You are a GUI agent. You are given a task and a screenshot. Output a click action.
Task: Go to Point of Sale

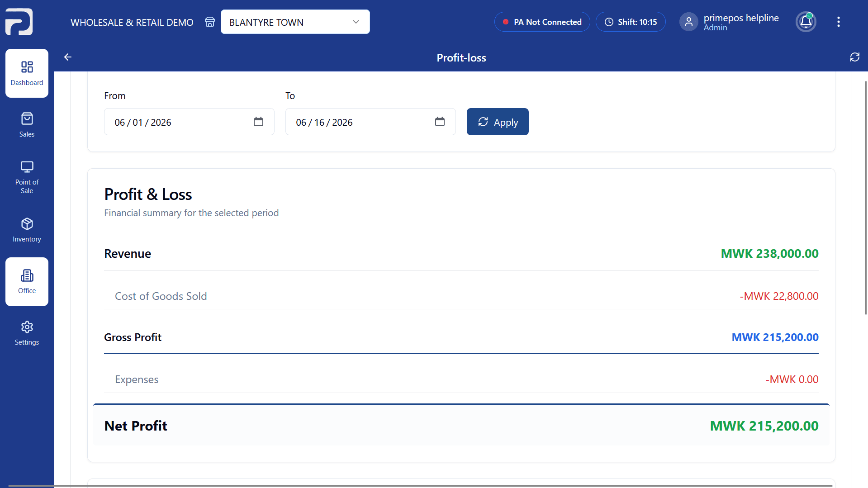27,177
